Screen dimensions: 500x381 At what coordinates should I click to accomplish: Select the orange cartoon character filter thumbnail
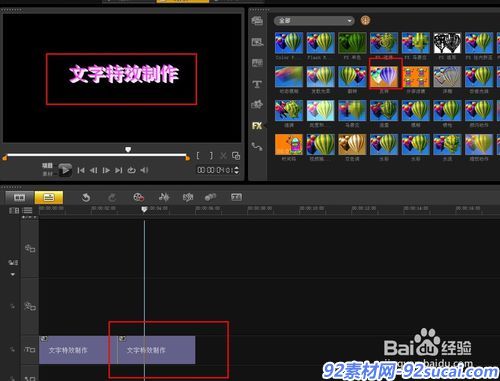click(x=289, y=144)
